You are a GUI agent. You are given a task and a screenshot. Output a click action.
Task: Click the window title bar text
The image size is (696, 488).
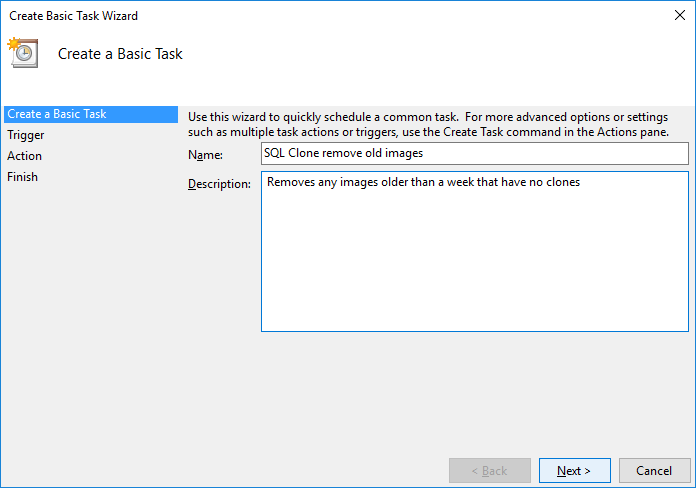pos(74,16)
